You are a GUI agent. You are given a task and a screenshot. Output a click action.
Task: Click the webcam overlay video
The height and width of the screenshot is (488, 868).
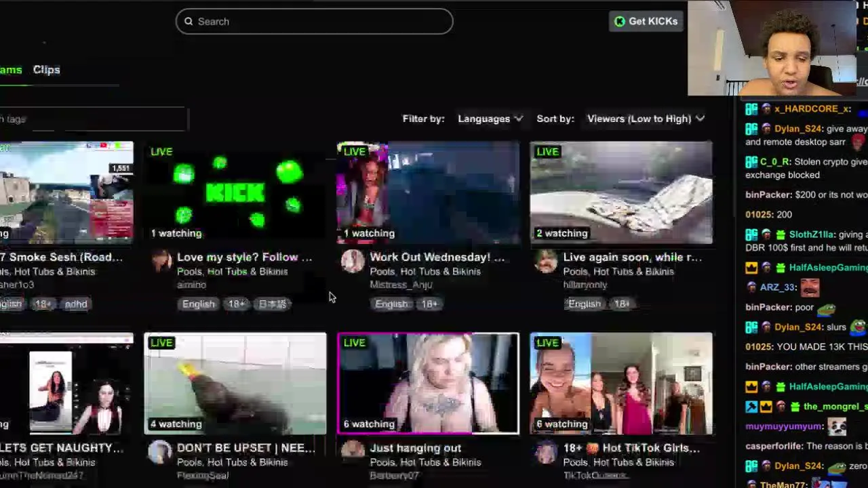(772, 48)
